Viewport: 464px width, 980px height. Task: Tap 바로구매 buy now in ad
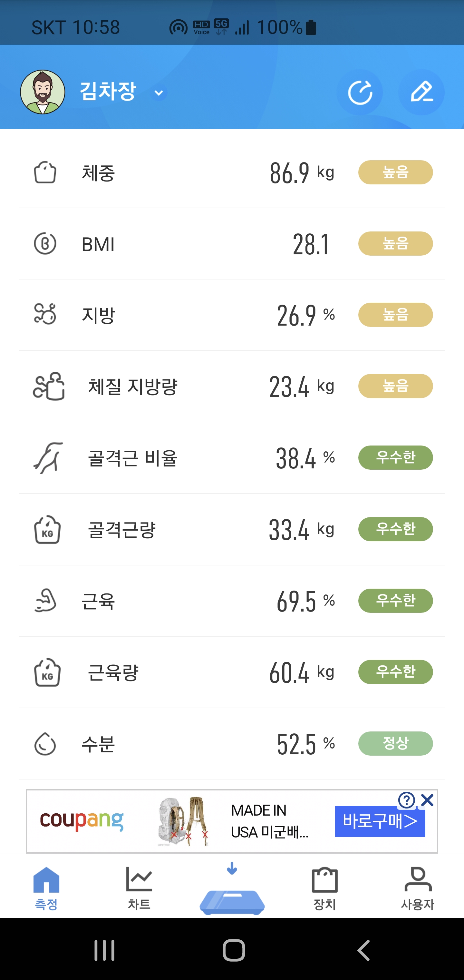380,821
